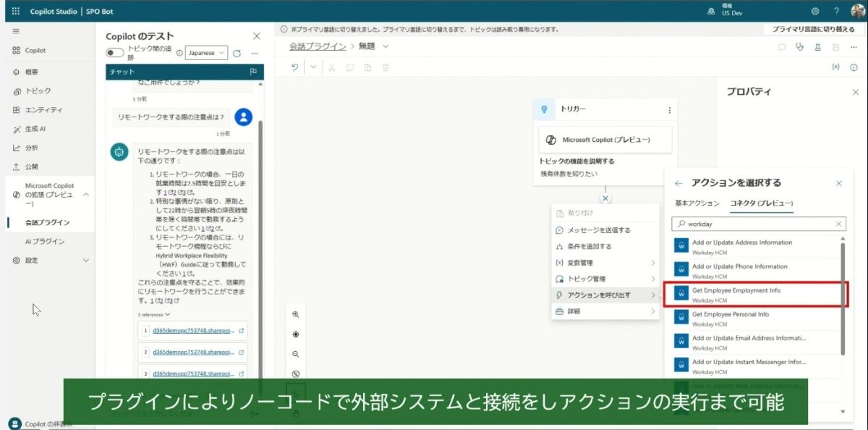Expand the 3 references dropdown

point(154,315)
